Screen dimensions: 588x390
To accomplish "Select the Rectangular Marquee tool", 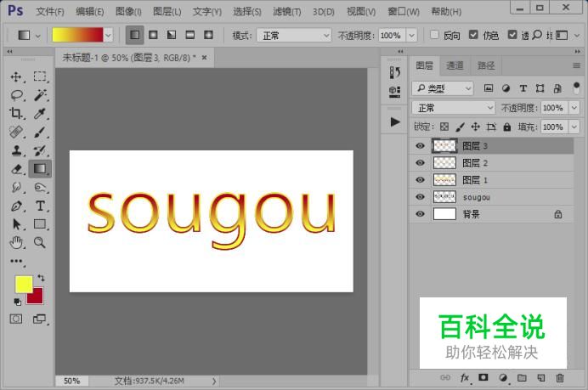I will coord(40,76).
